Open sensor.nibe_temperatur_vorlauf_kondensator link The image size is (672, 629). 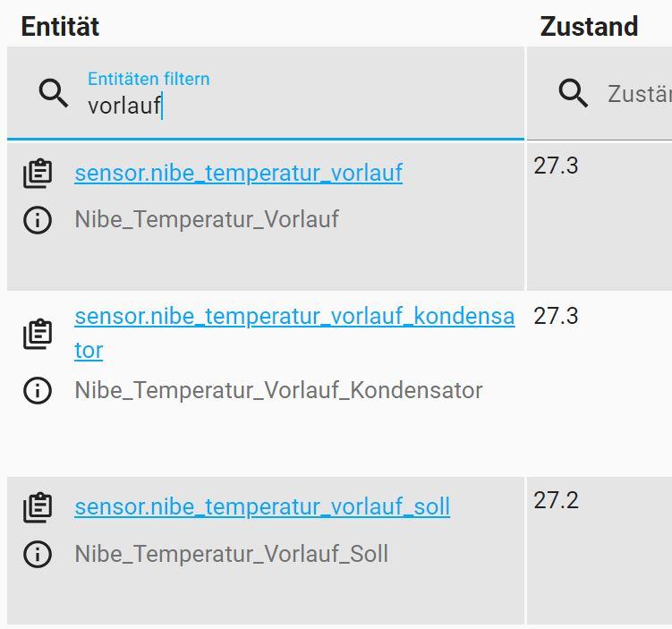pyautogui.click(x=295, y=333)
